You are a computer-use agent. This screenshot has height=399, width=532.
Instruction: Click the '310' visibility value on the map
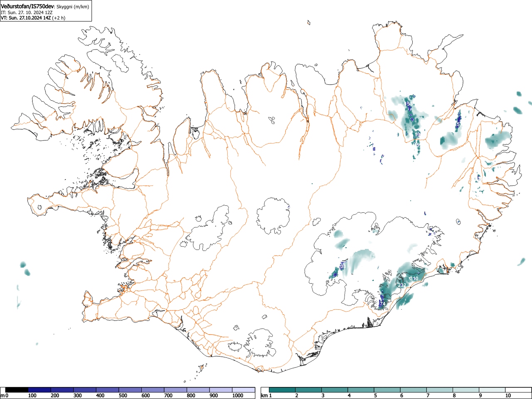tap(414, 278)
